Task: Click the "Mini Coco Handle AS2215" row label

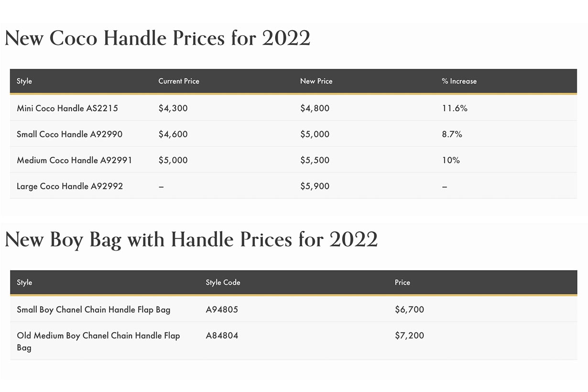Action: (67, 109)
